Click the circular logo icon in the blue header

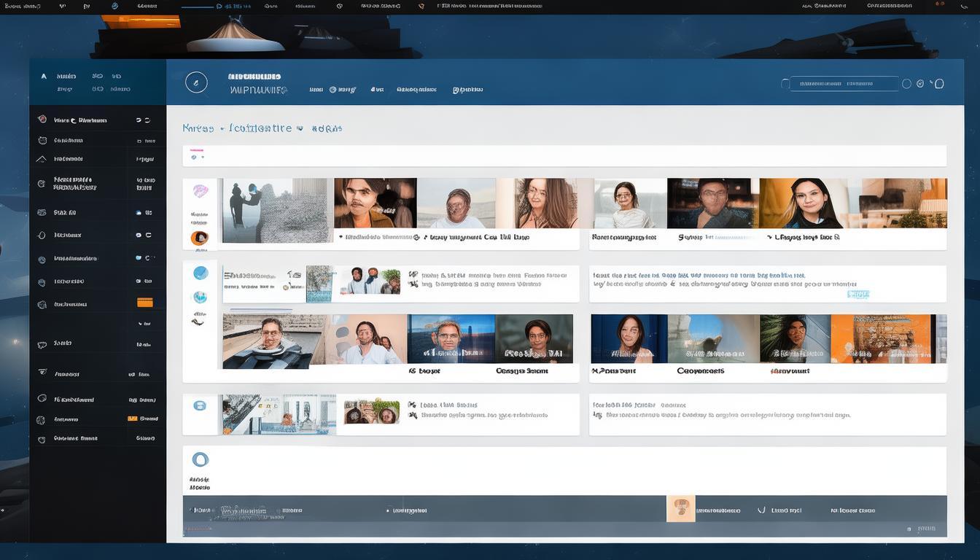(x=196, y=82)
